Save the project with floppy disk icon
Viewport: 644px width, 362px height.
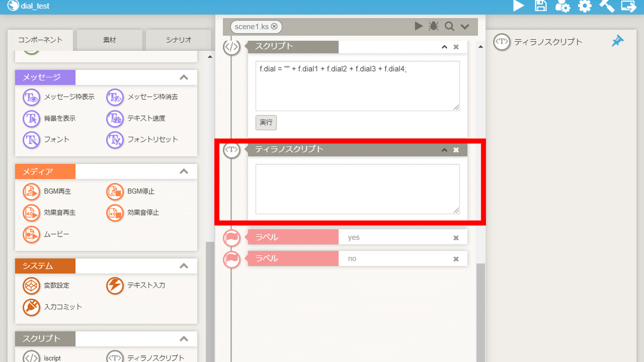pos(541,6)
